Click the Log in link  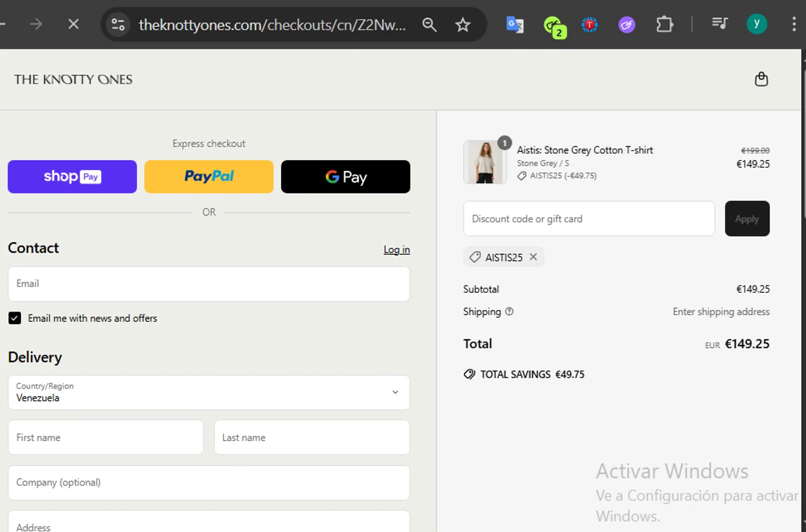pos(397,249)
